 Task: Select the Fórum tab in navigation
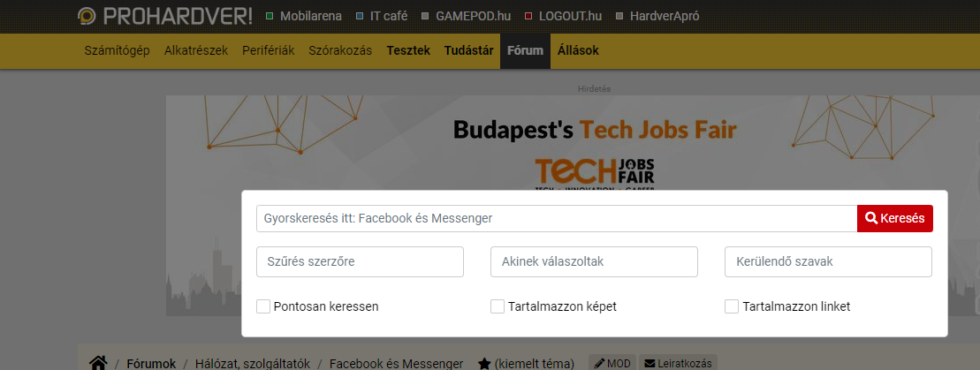525,50
